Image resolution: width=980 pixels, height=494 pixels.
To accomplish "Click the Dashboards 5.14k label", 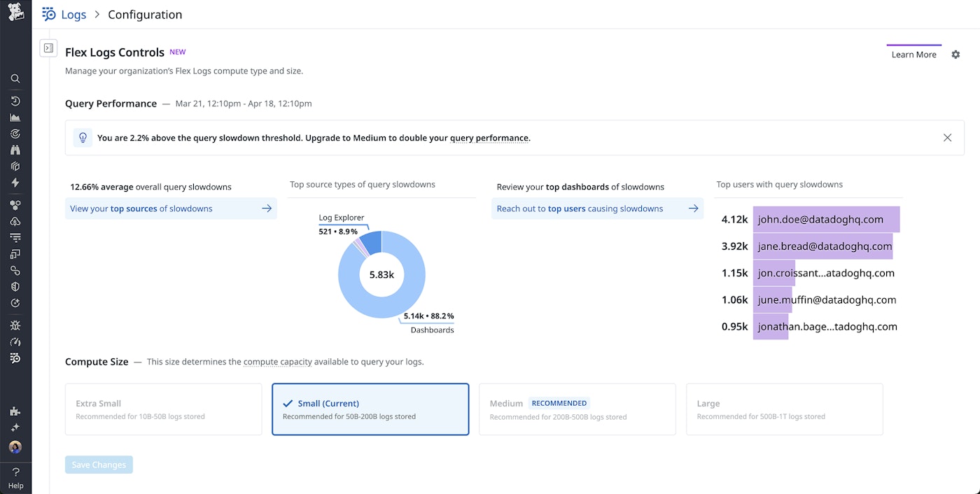I will tap(428, 316).
